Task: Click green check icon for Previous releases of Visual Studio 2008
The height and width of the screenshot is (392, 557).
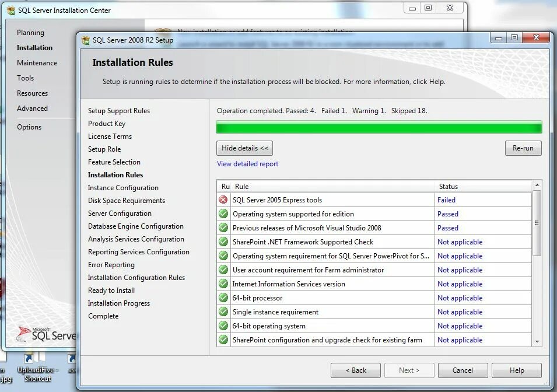Action: [x=223, y=228]
